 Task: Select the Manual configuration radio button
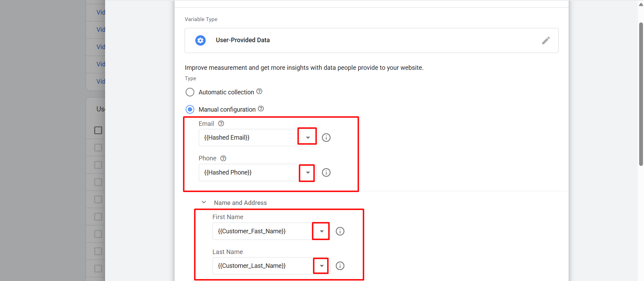[190, 110]
